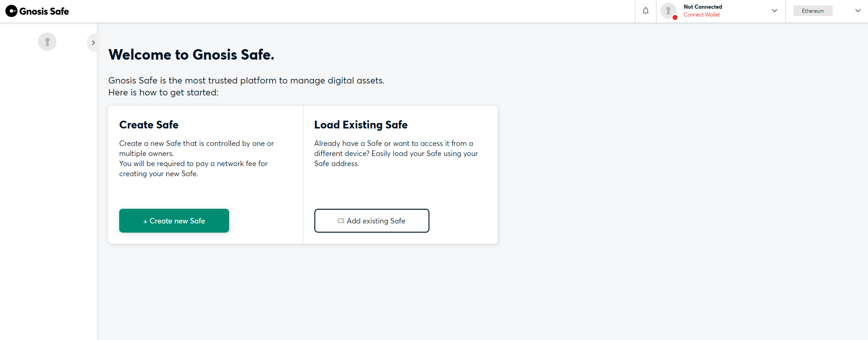
Task: Open the notifications bell
Action: coord(646,11)
